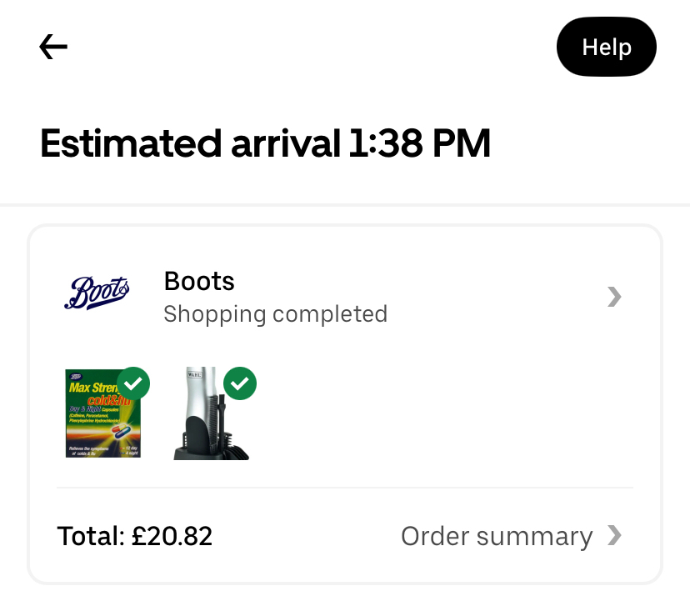Click green checkmark on cold & flu item
This screenshot has width=690, height=616.
point(133,383)
